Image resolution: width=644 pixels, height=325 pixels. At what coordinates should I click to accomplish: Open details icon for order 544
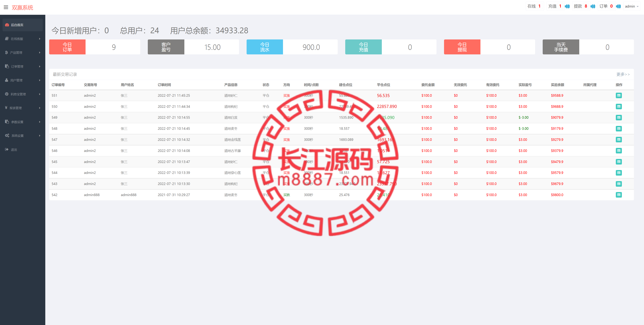click(619, 173)
